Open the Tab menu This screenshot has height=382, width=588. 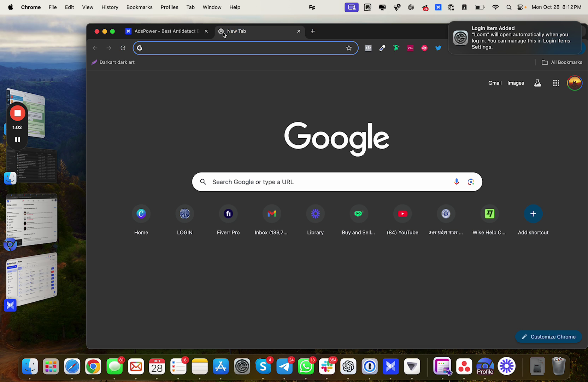pos(190,7)
